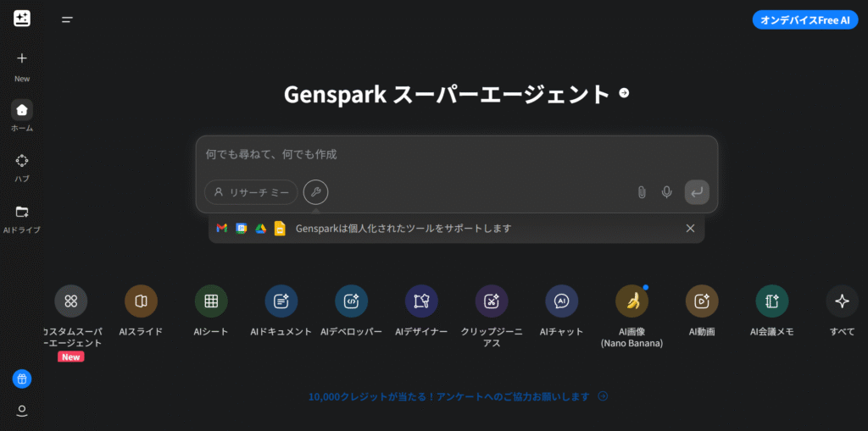Click the 何でも尋ねて prompt input field
This screenshot has height=431, width=868.
[456, 155]
